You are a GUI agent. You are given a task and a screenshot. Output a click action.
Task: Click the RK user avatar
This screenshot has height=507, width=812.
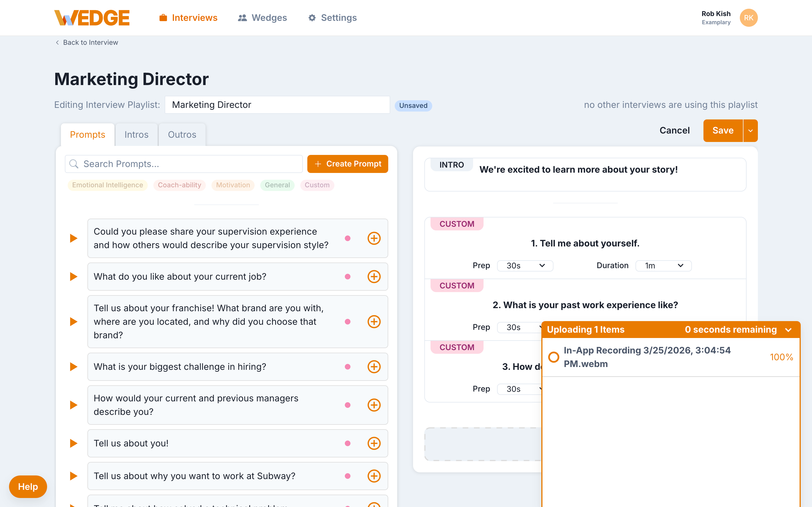click(x=748, y=18)
